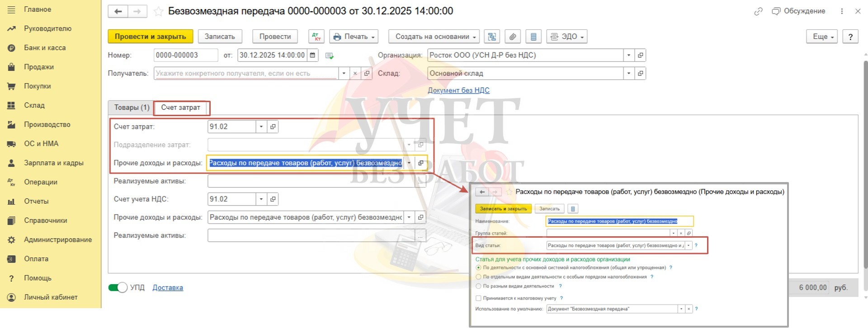Expand the Счет затрат dropdown
The width and height of the screenshot is (868, 328).
[x=261, y=127]
